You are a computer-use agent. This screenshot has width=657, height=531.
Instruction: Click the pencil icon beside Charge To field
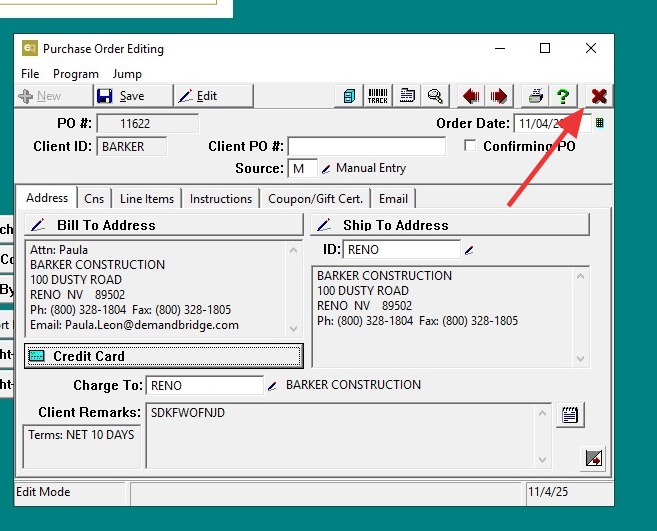(x=272, y=386)
